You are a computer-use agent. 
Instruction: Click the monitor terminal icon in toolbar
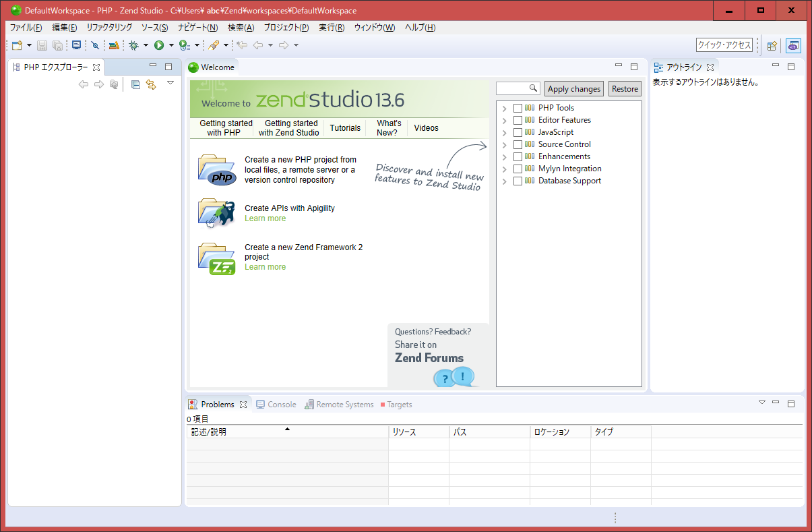coord(76,45)
